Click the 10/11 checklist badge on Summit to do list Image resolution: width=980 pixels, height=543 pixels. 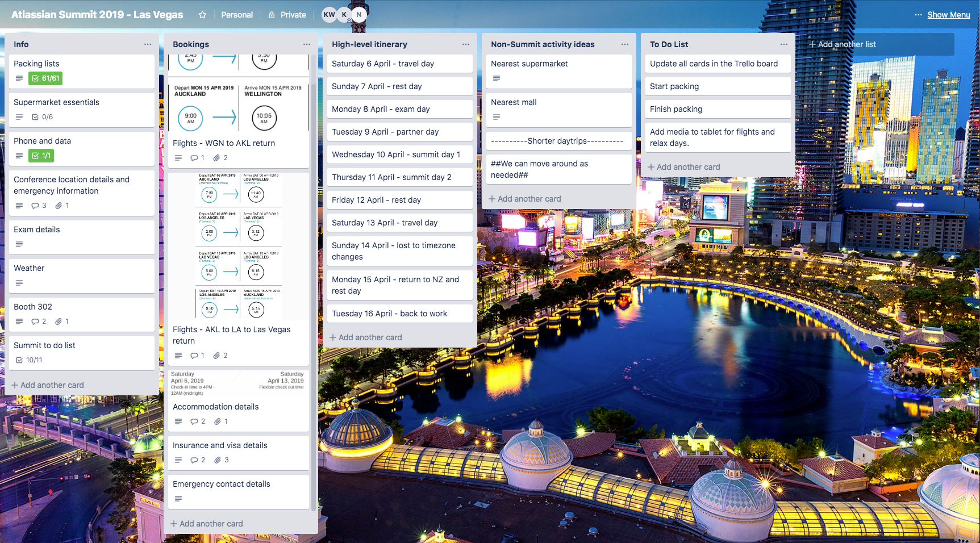pos(29,360)
